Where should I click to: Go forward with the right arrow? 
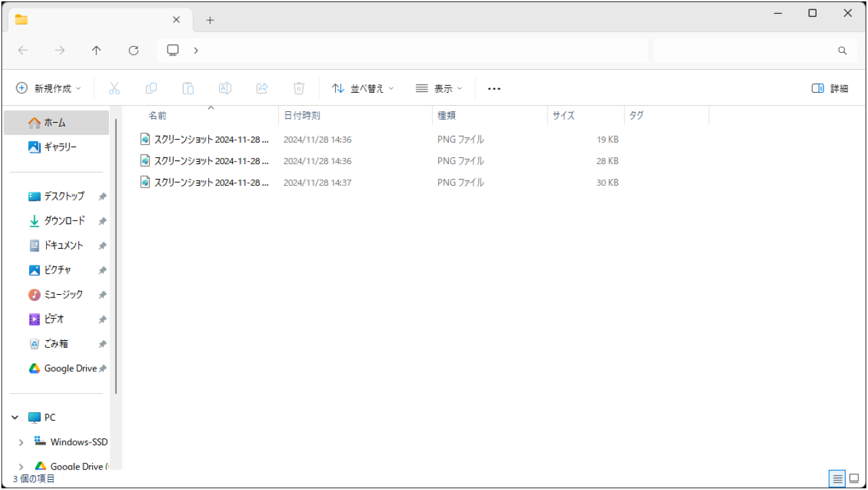(60, 50)
